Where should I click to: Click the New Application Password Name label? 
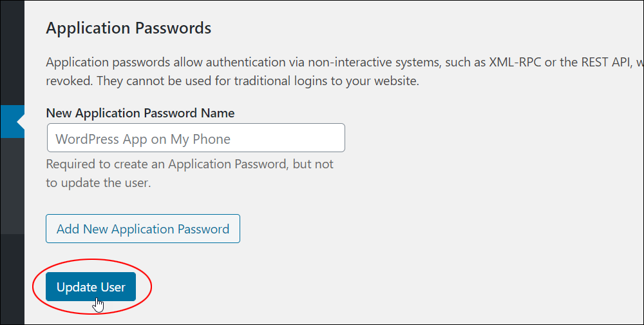(x=140, y=113)
